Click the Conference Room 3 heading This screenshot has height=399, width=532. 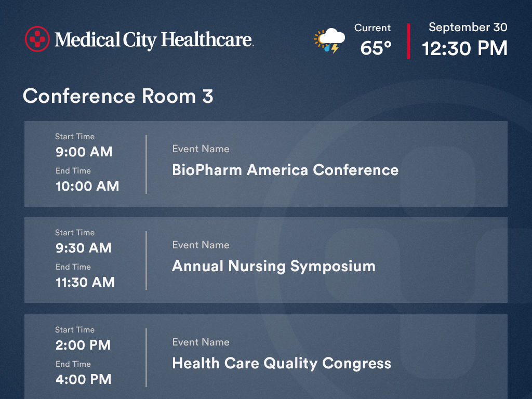click(x=118, y=96)
